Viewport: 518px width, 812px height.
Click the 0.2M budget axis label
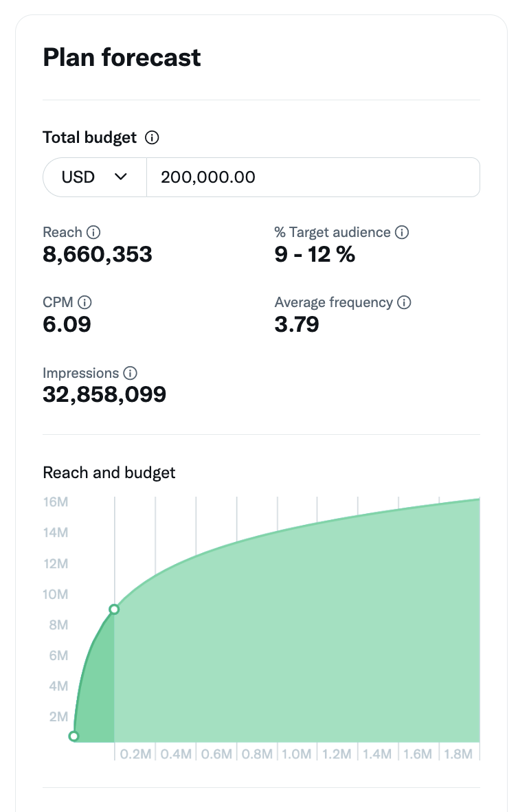point(135,754)
